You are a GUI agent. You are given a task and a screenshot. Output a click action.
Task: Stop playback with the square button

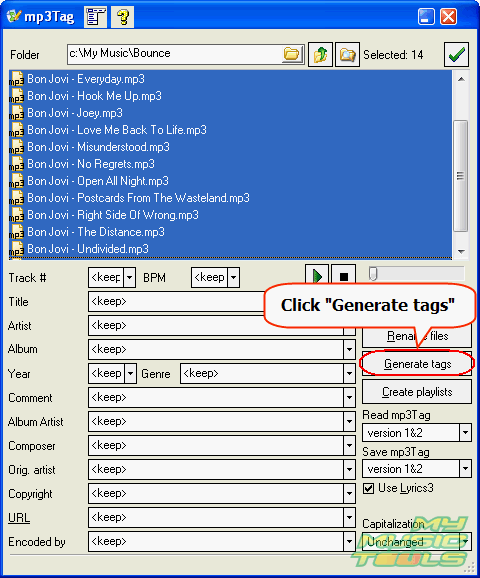click(344, 276)
